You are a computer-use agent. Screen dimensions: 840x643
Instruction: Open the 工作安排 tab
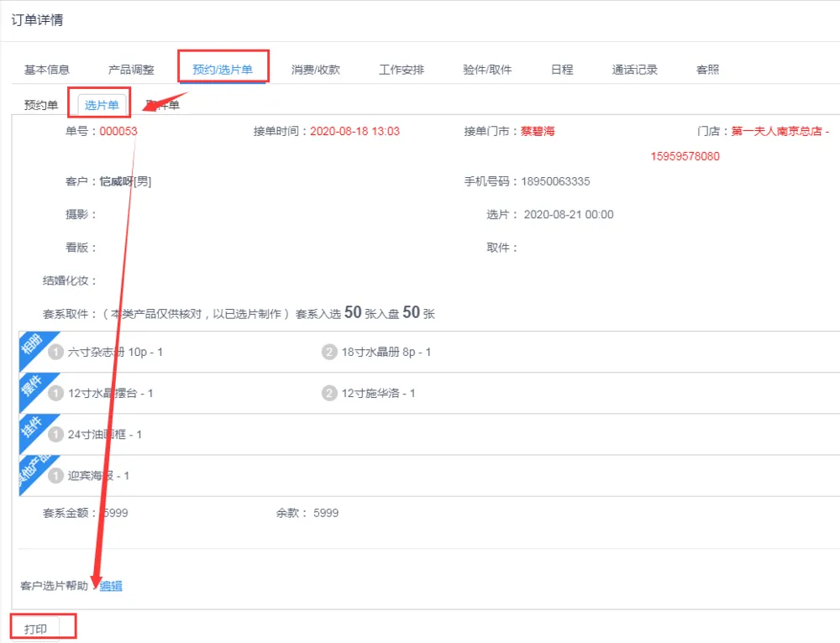402,70
